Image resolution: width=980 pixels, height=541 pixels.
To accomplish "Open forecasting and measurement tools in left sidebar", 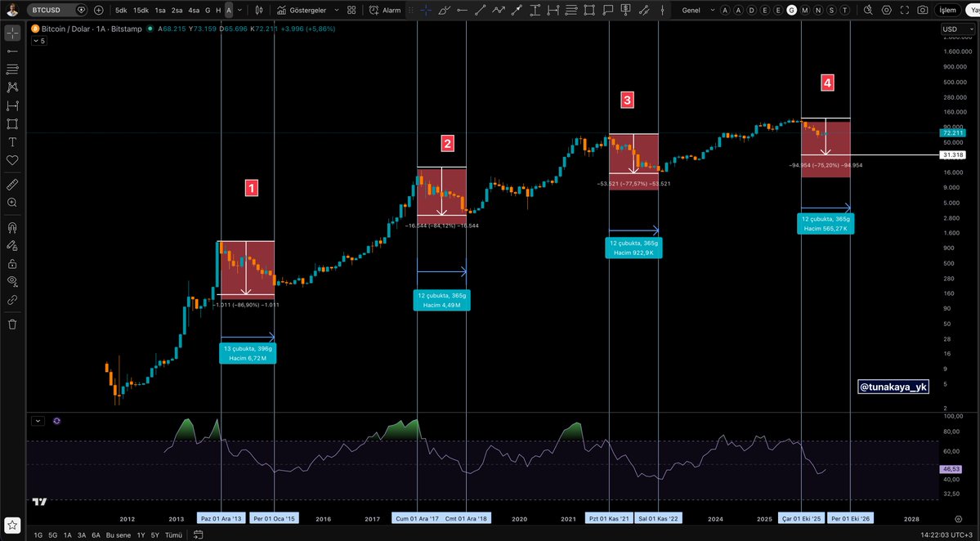I will tap(12, 105).
